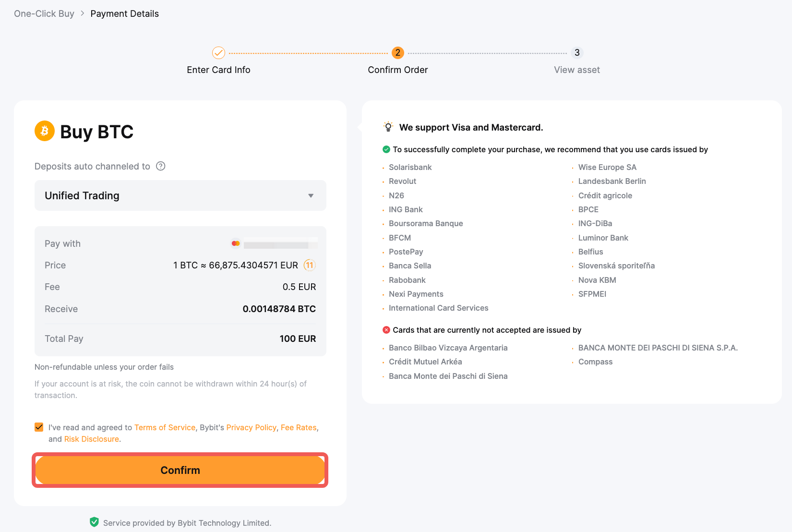Screen dimensions: 792x532
Task: Click the red not-accepted cards cross icon
Action: click(386, 330)
